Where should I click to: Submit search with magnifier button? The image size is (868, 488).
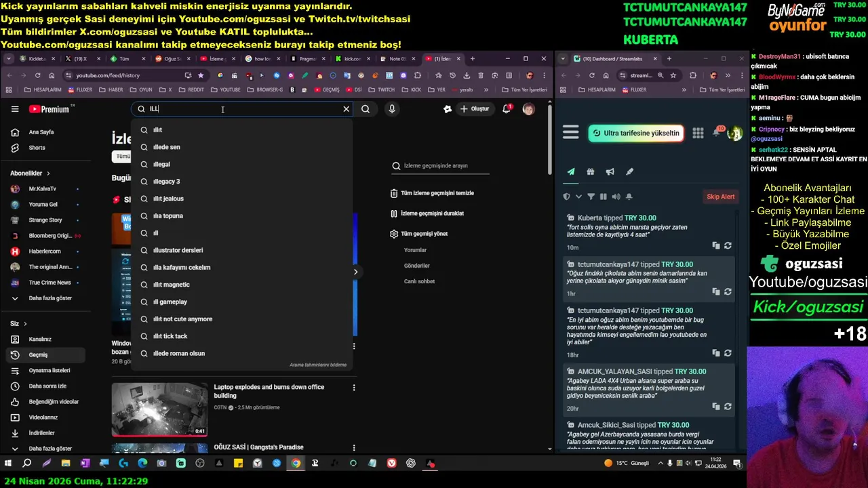[x=366, y=108]
